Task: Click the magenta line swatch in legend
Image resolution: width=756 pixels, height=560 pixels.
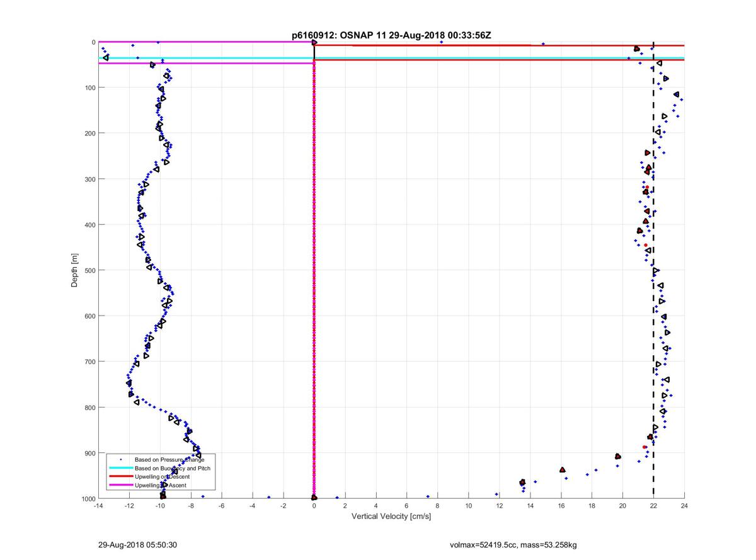Action: click(120, 485)
